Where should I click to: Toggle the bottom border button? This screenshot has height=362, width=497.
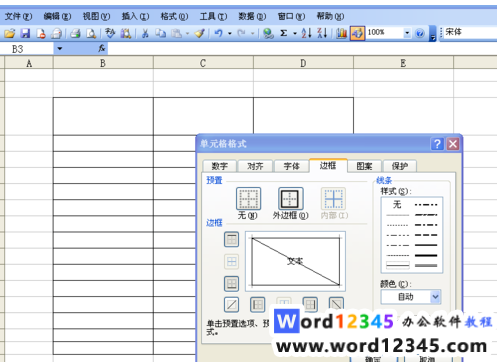pos(231,284)
